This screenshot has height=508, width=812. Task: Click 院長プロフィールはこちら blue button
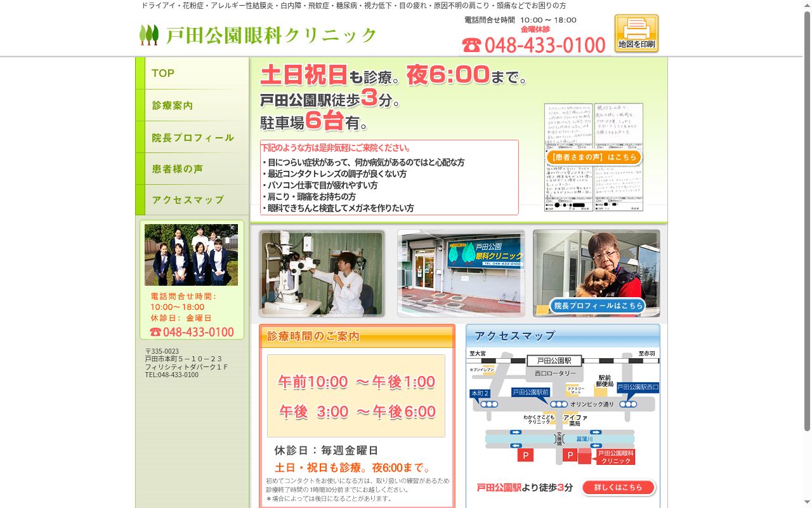pos(597,305)
